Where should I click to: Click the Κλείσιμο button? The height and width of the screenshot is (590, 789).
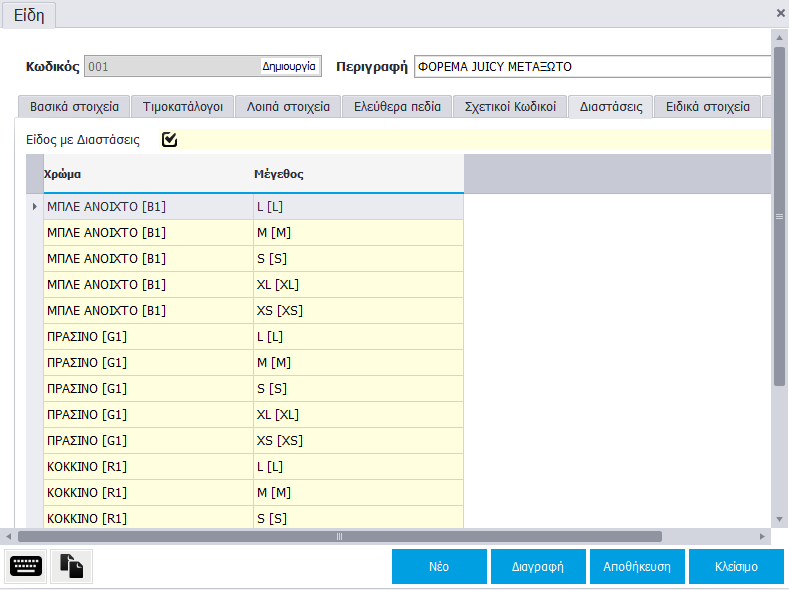pos(736,566)
